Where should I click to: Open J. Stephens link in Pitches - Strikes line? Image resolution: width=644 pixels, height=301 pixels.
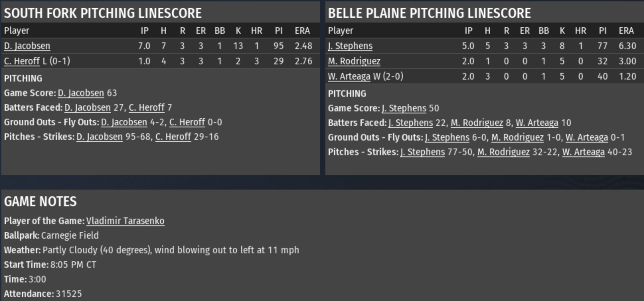422,152
